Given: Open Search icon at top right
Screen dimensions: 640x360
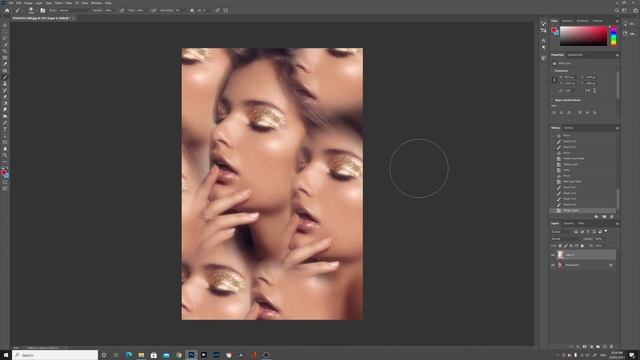Looking at the screenshot, I should click(616, 11).
